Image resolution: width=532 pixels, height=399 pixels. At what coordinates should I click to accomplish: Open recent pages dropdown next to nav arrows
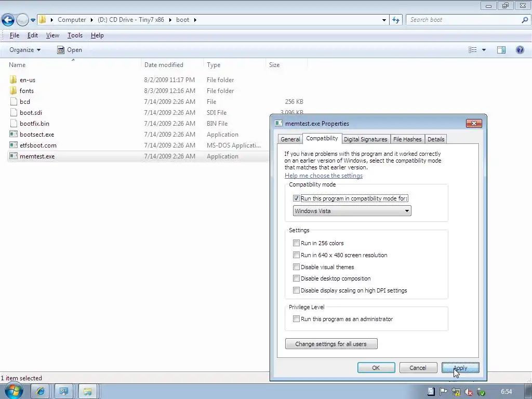point(33,20)
